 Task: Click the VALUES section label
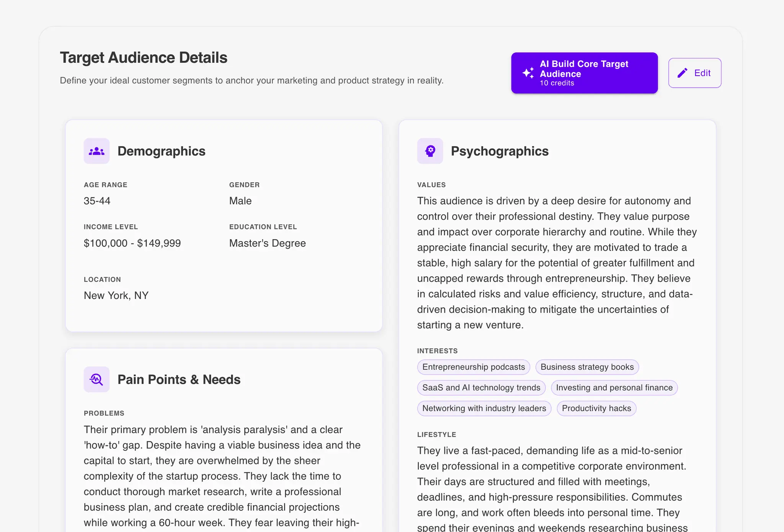pyautogui.click(x=431, y=184)
